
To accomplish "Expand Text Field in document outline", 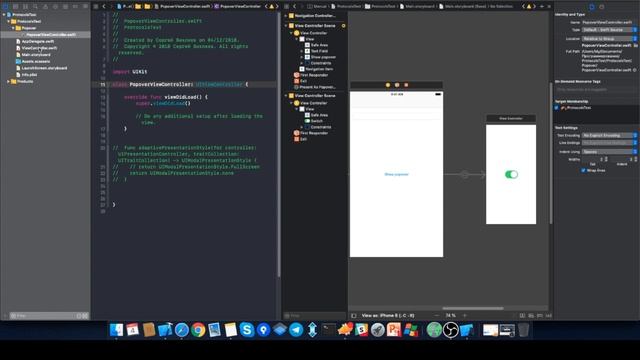I will coord(302,51).
